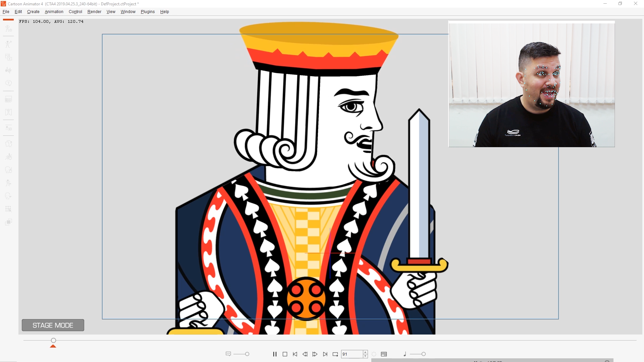The width and height of the screenshot is (644, 362).
Task: Open the Plugins menu
Action: point(148,12)
